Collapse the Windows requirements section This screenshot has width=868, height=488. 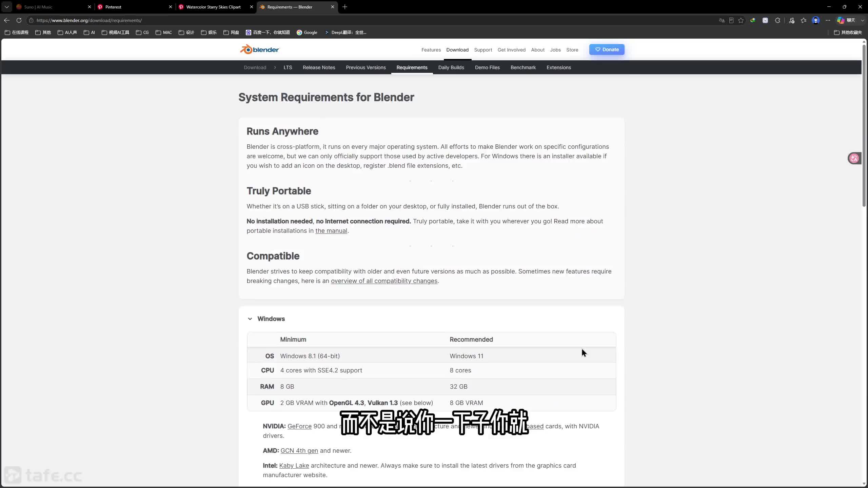tap(250, 319)
